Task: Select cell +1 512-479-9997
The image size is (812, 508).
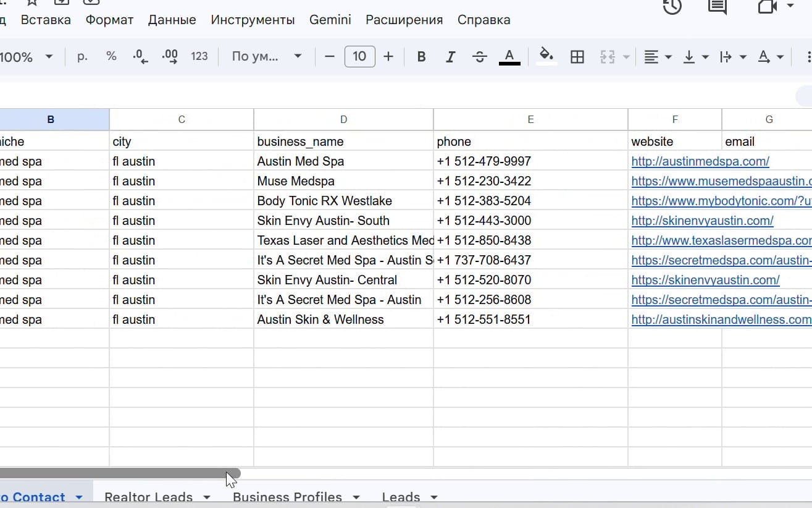Action: pyautogui.click(x=530, y=161)
